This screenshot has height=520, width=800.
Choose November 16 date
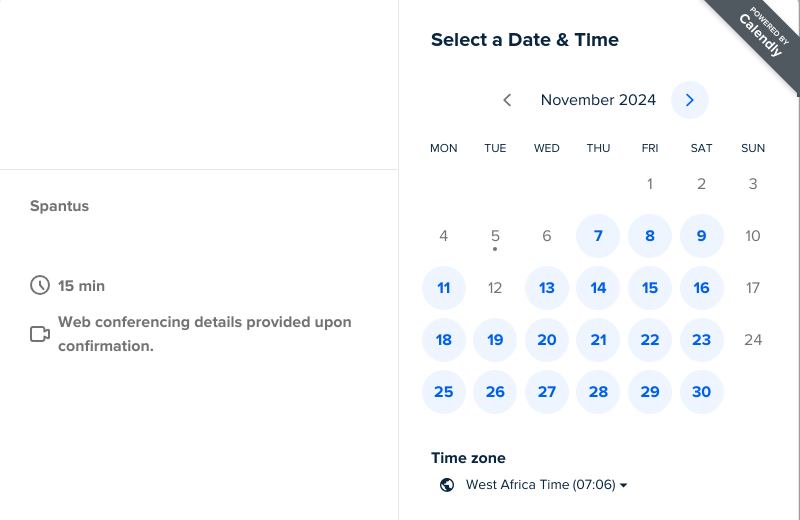tap(702, 288)
